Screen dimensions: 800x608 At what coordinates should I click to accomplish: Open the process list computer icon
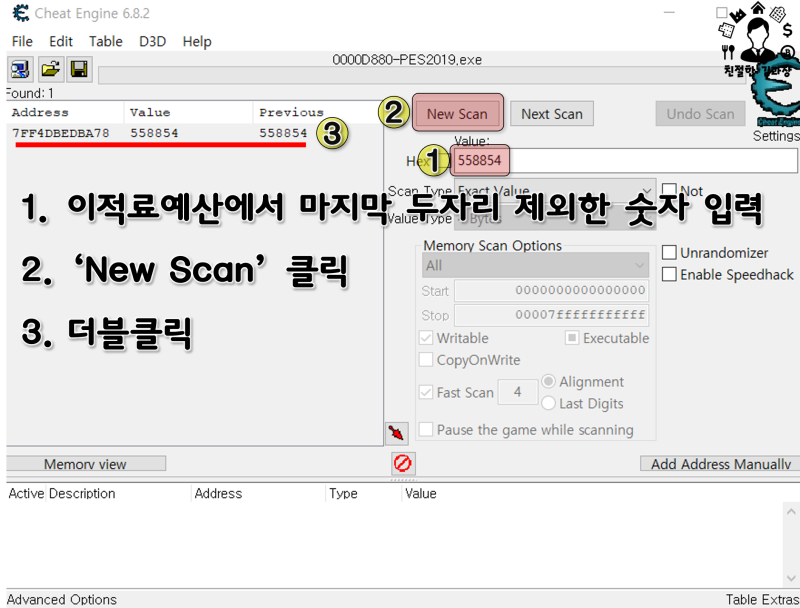20,69
